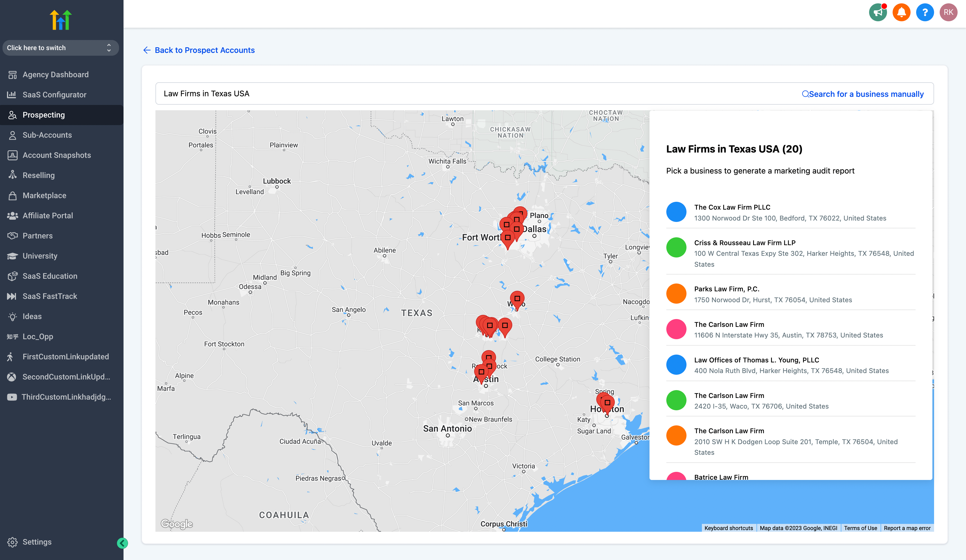Click the Sub-Accounts person icon
966x560 pixels.
point(12,135)
